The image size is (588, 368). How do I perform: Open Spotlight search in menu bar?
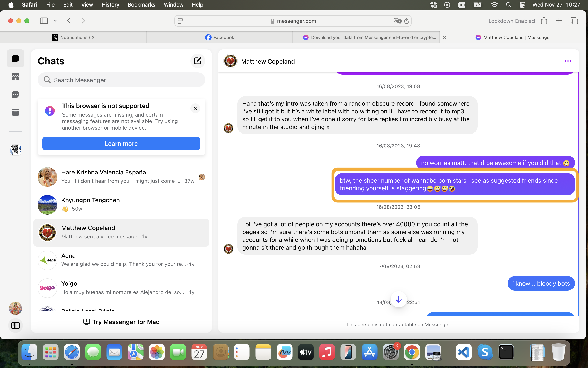coord(508,5)
